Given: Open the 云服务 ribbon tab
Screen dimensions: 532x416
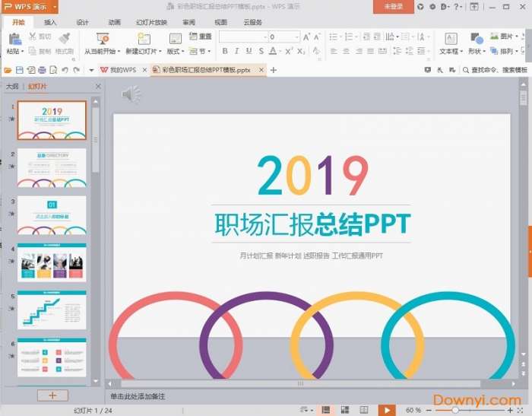Looking at the screenshot, I should (x=253, y=22).
